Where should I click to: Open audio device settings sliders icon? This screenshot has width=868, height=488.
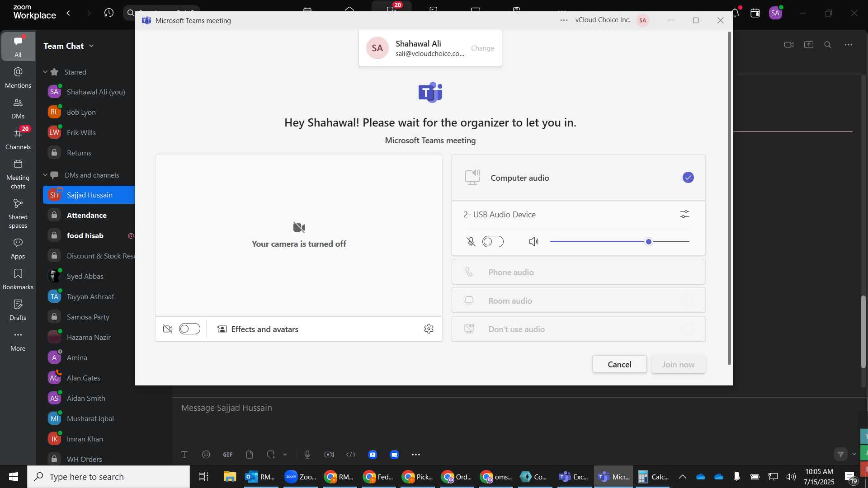684,215
